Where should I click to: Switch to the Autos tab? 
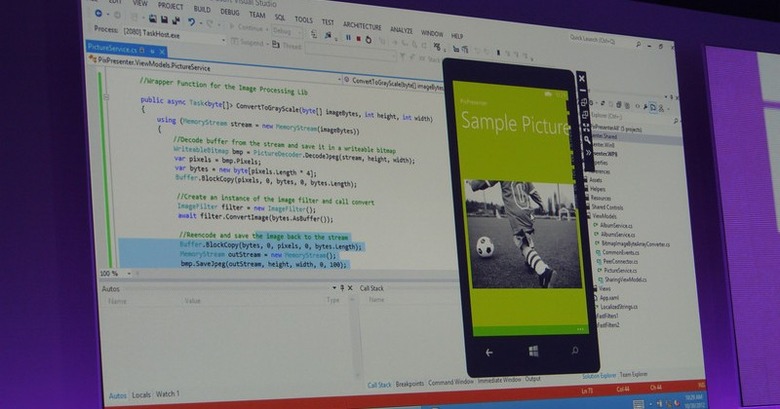[x=117, y=396]
